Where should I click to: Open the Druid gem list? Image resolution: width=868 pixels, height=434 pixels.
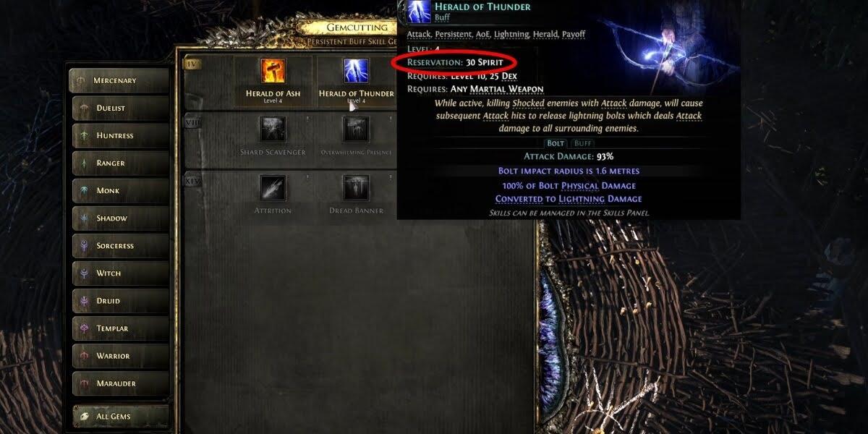click(119, 300)
